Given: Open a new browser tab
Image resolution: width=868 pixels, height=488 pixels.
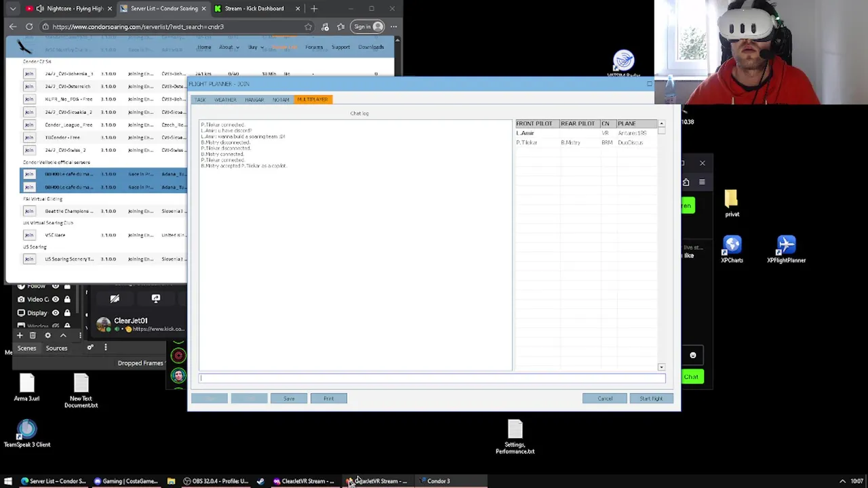Looking at the screenshot, I should [313, 9].
